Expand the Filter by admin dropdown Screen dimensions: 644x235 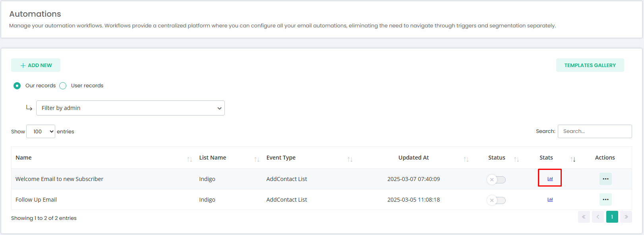point(130,108)
